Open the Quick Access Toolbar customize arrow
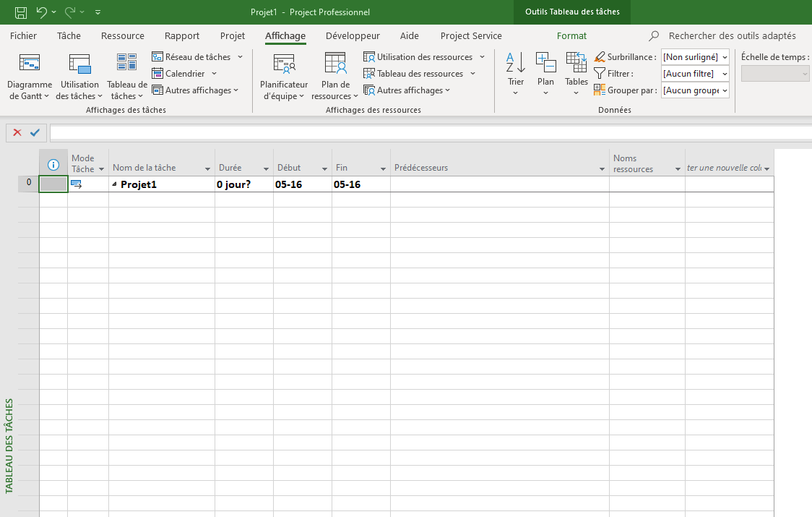This screenshot has width=812, height=517. 98,12
